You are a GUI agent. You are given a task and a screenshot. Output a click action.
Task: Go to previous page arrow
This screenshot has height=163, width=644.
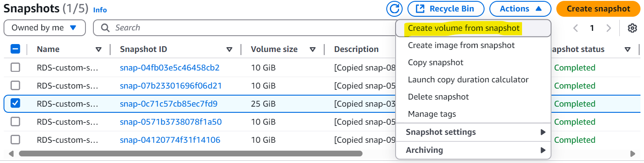pyautogui.click(x=575, y=28)
